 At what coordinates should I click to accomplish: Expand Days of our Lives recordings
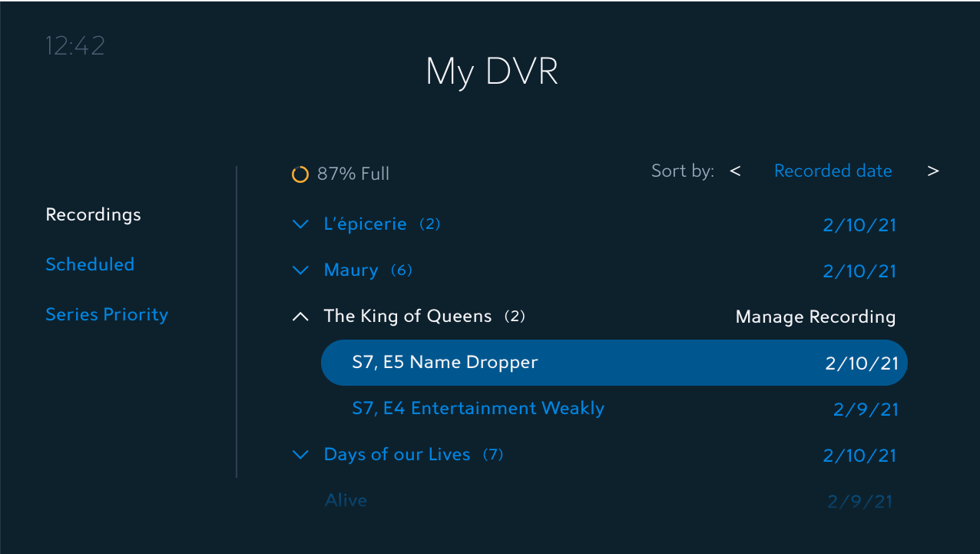[x=397, y=454]
